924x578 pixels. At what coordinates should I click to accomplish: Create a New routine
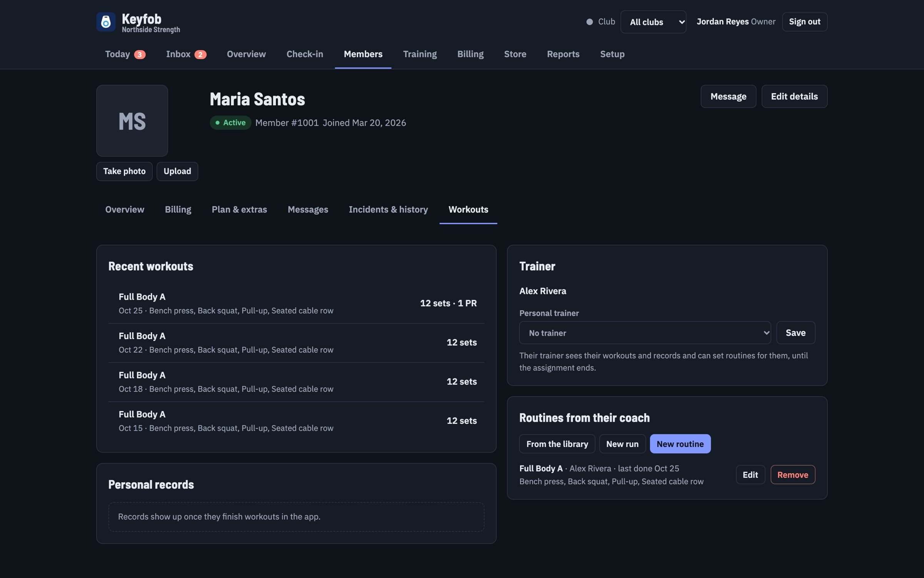[680, 444]
